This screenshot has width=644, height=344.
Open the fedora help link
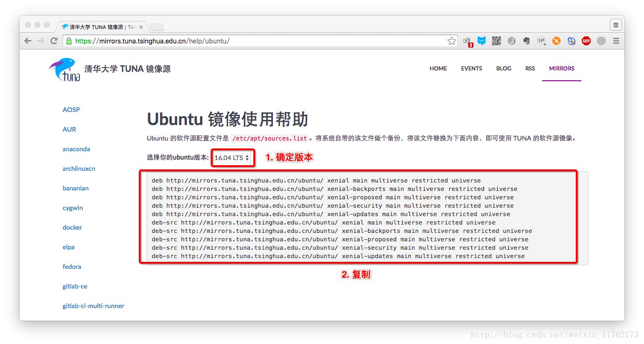(72, 267)
